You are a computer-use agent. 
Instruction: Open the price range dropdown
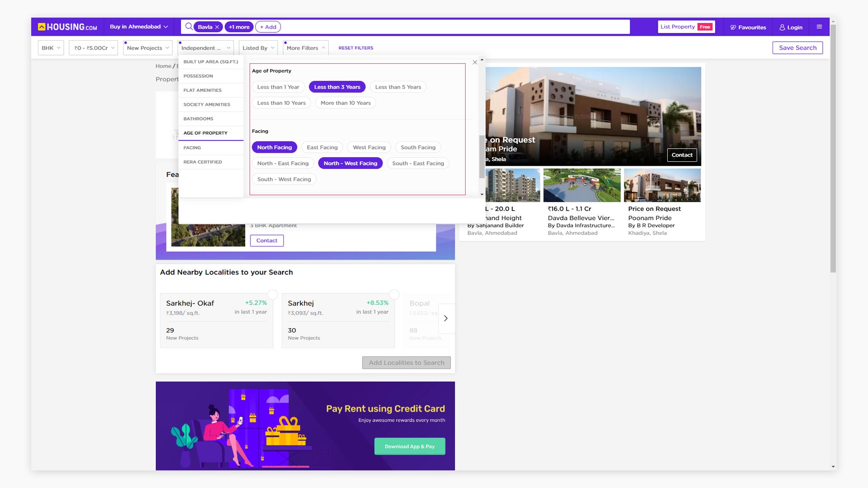[x=94, y=48]
